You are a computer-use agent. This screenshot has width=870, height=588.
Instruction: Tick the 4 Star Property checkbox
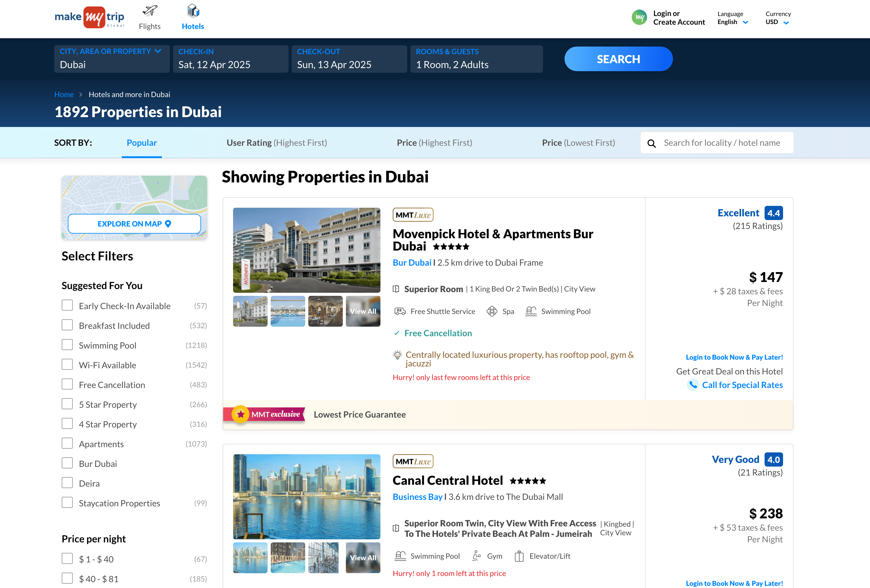coord(68,424)
